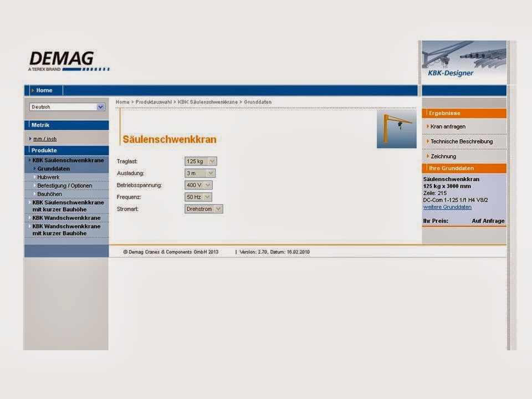Switch units via mm / inch link
Screen dimensions: 532x399
(x=45, y=139)
